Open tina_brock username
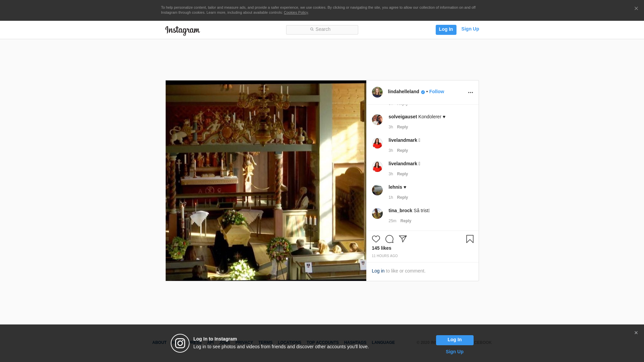This screenshot has height=362, width=644. [x=400, y=210]
